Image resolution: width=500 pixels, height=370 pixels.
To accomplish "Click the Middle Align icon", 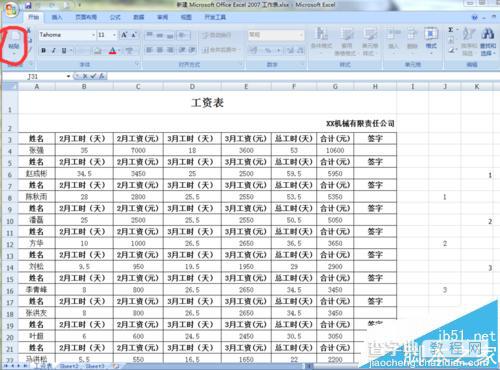I will click(x=160, y=35).
